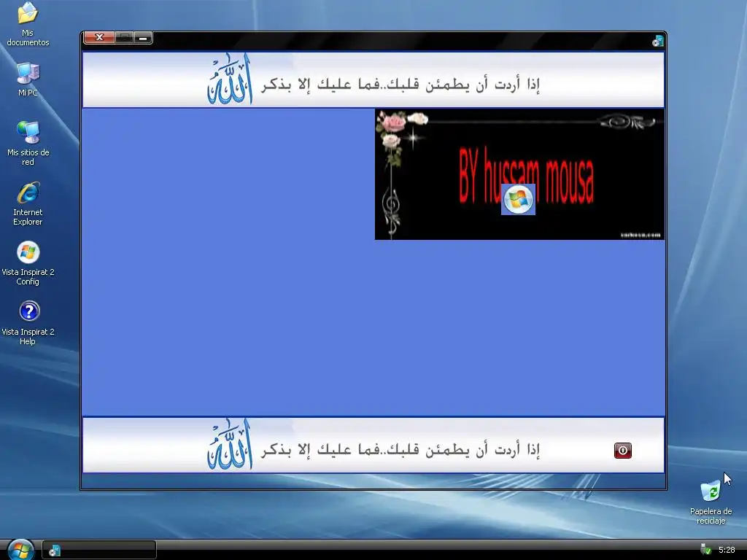This screenshot has width=747, height=560.
Task: Minimize the application window
Action: tap(143, 38)
